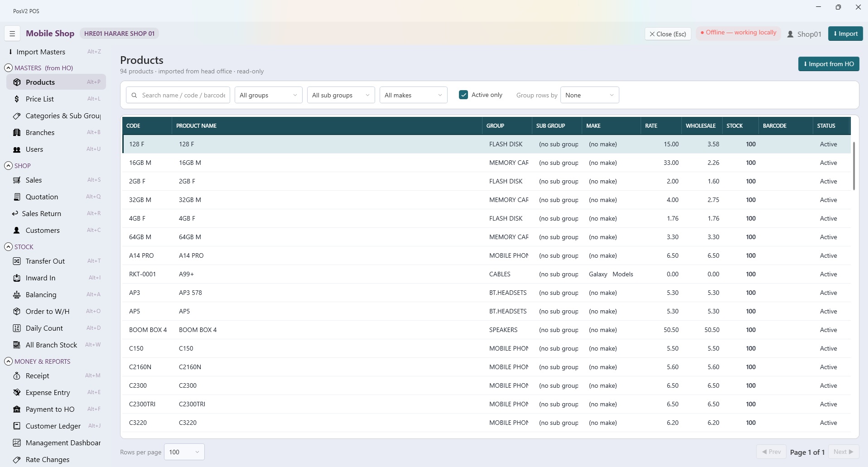Click the Rate Changes tag icon
This screenshot has width=868, height=467.
coord(17,459)
